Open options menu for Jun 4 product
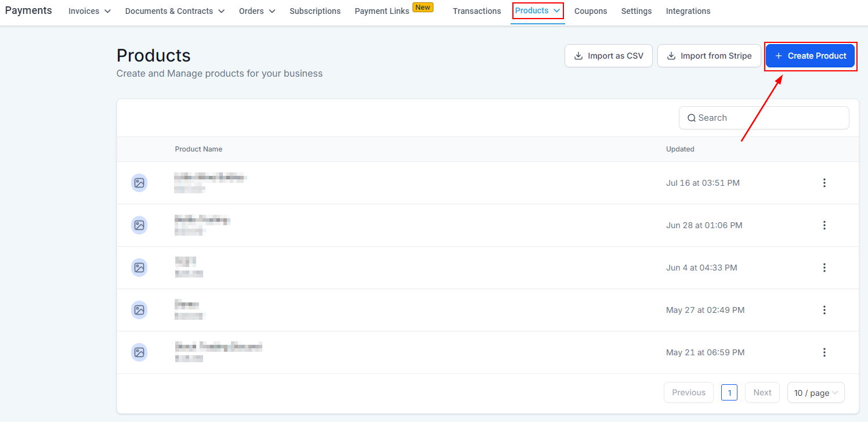Screen dimensions: 868x422 (824, 268)
